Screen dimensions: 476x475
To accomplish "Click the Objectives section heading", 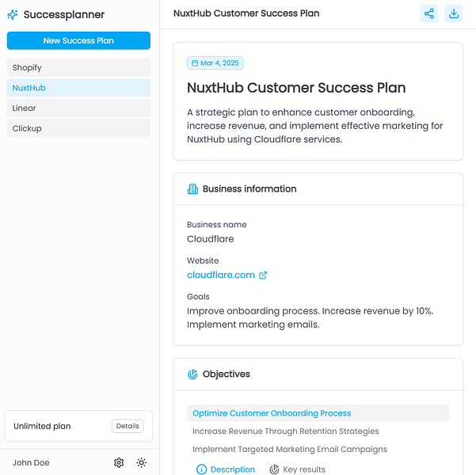I will [x=227, y=374].
